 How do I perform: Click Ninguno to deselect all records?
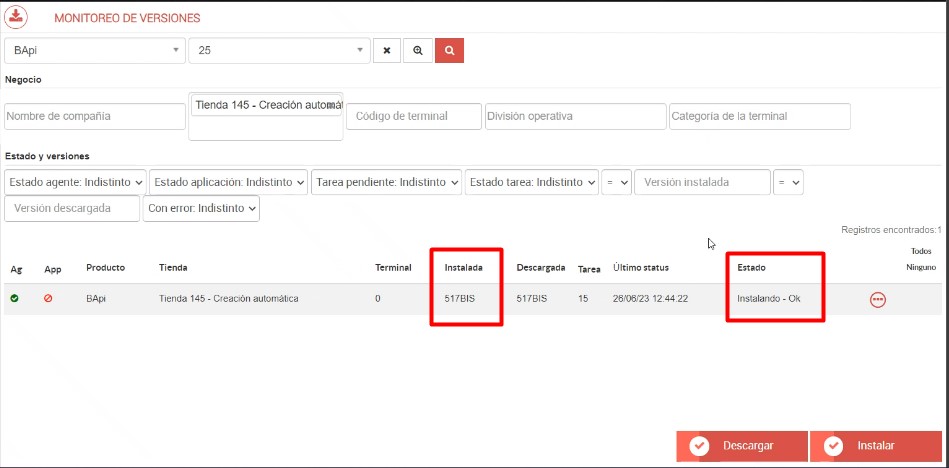(x=920, y=267)
